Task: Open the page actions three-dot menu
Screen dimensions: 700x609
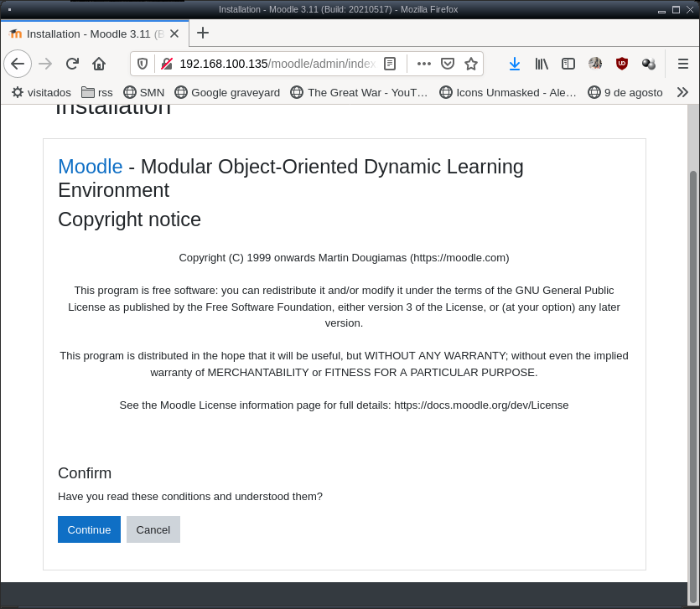Action: [423, 64]
